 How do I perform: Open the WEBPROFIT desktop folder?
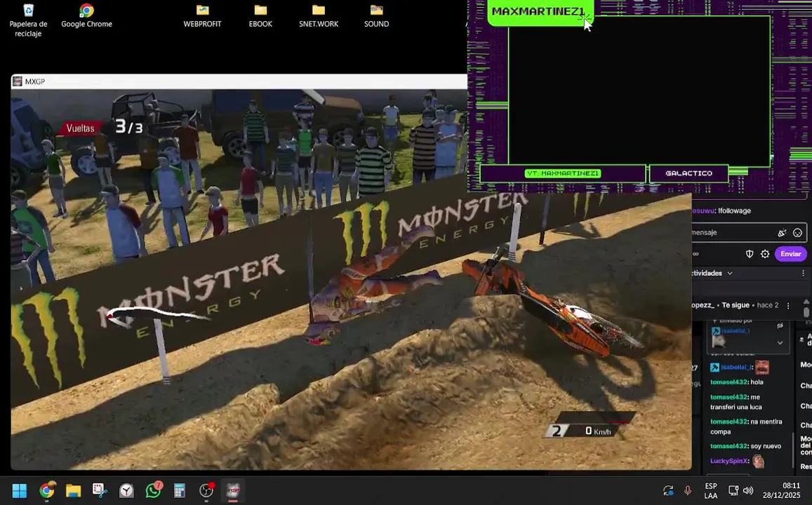point(202,16)
